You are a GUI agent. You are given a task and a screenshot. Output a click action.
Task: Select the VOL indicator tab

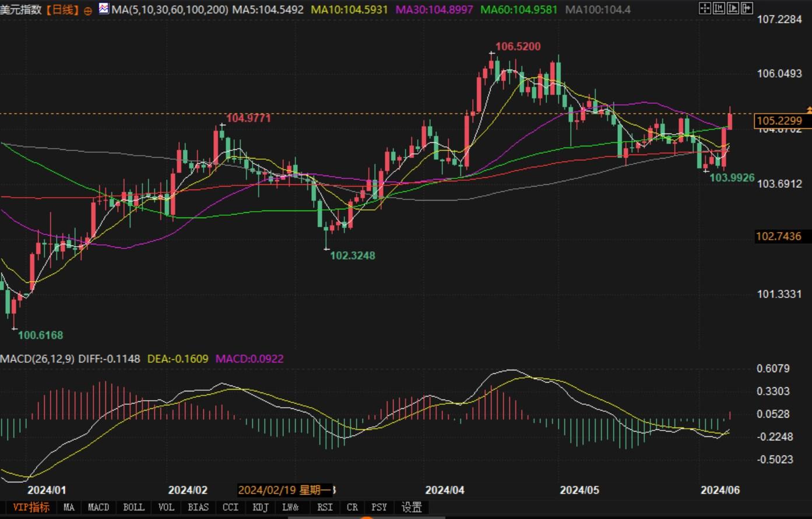point(166,507)
